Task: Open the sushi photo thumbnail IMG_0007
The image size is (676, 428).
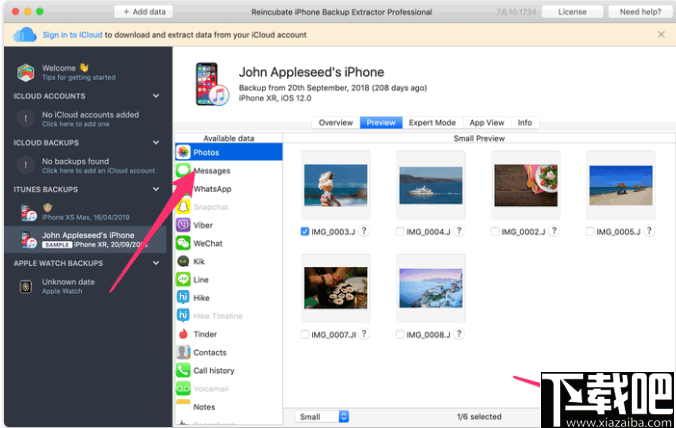Action: pyautogui.click(x=335, y=288)
